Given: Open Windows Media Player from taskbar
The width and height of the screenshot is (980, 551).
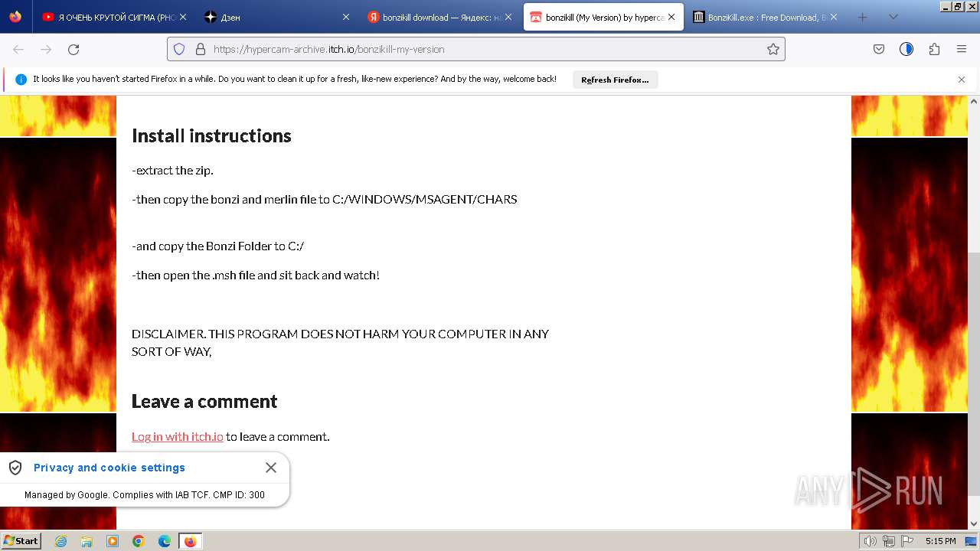Looking at the screenshot, I should [113, 541].
